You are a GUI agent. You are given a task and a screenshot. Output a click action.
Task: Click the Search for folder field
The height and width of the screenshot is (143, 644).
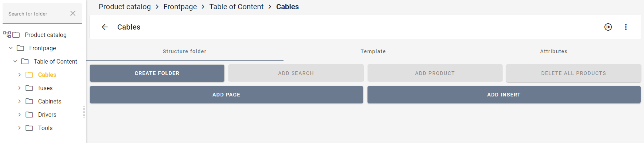37,14
